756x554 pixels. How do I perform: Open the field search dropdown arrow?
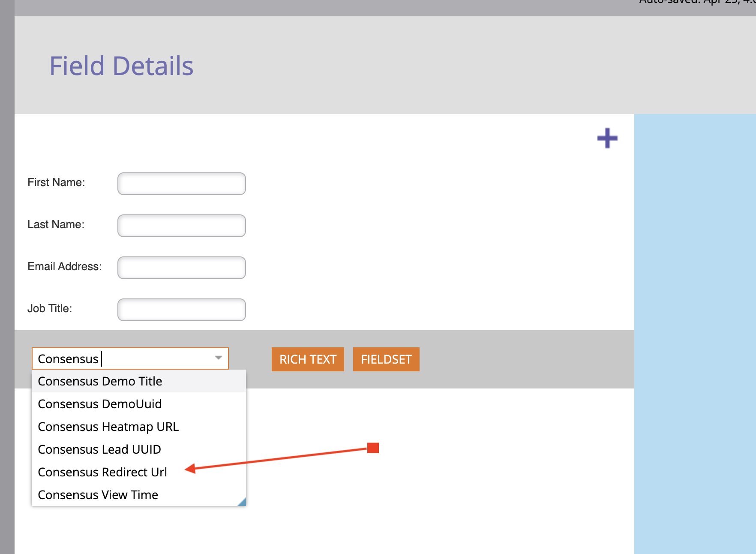click(218, 358)
